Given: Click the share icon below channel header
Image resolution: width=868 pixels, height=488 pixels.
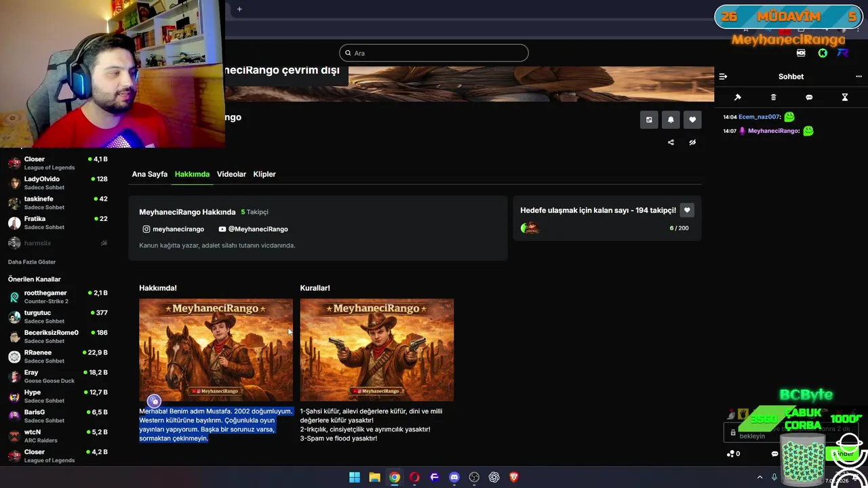Looking at the screenshot, I should coord(671,142).
